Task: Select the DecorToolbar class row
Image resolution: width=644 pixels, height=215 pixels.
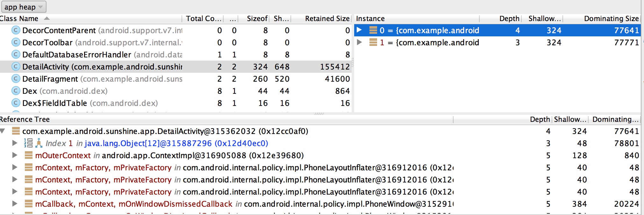Action: [x=175, y=42]
